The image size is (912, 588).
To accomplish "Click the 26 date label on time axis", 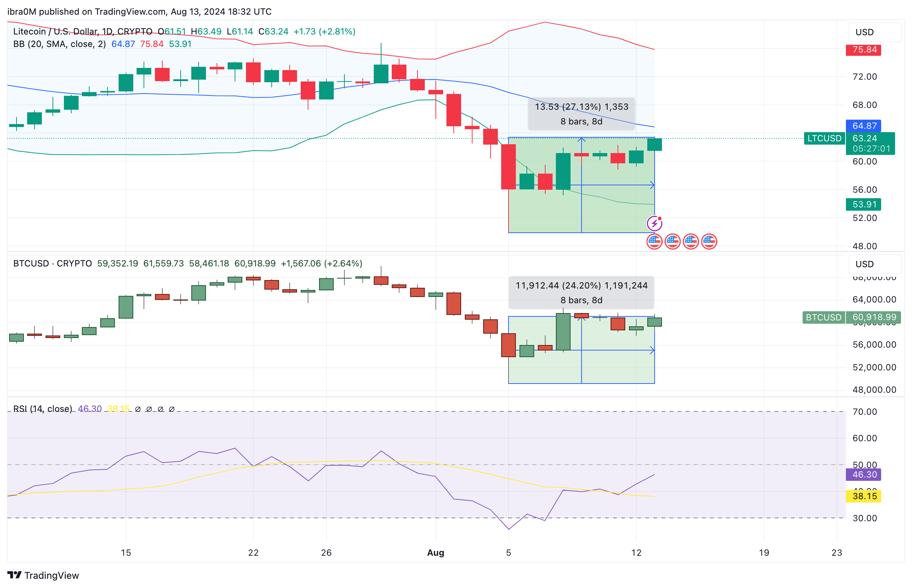I will (326, 552).
